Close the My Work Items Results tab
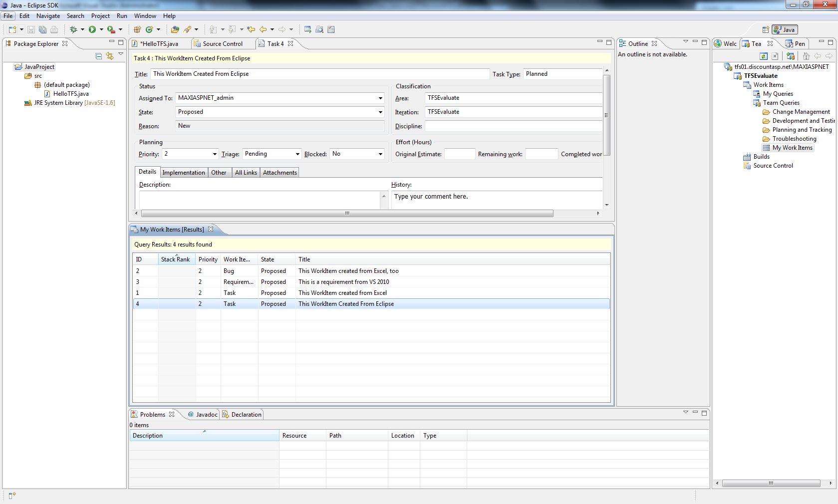The width and height of the screenshot is (838, 504). tap(211, 229)
